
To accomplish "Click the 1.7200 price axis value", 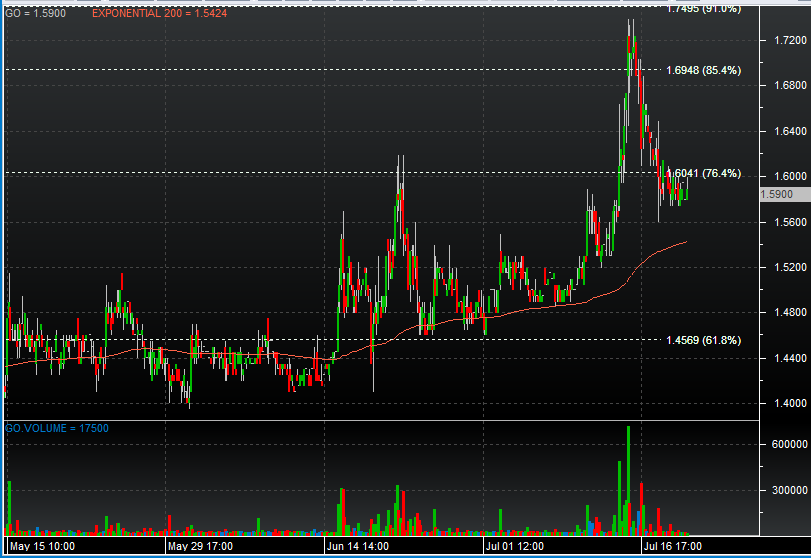I will (x=783, y=40).
